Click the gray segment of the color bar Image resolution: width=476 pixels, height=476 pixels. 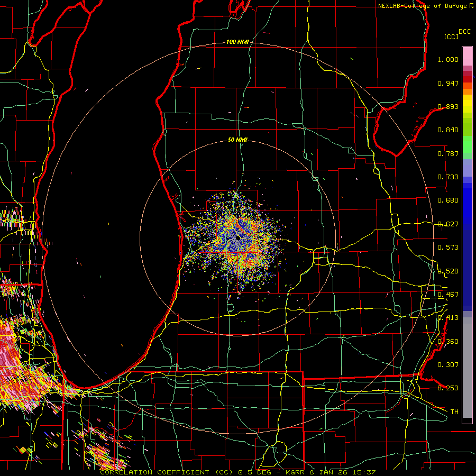point(467,368)
